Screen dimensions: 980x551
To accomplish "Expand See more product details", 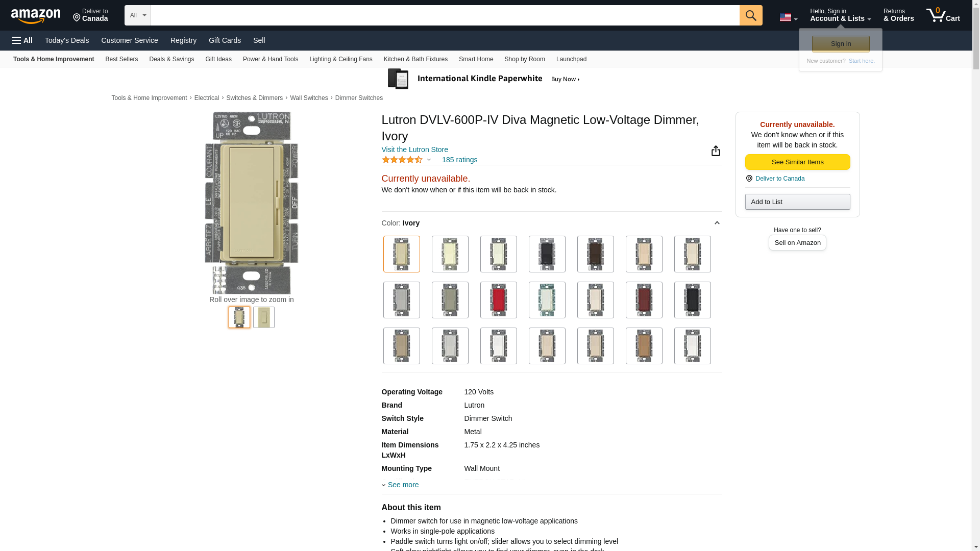I will 402,485.
